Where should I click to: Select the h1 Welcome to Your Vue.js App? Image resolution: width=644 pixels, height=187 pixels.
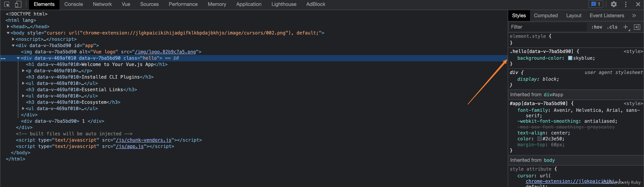pyautogui.click(x=97, y=65)
